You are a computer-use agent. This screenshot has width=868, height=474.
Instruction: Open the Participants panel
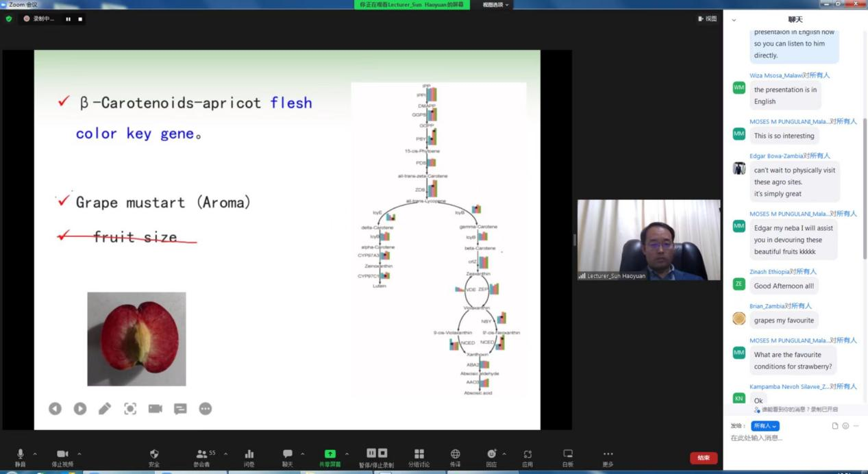201,456
